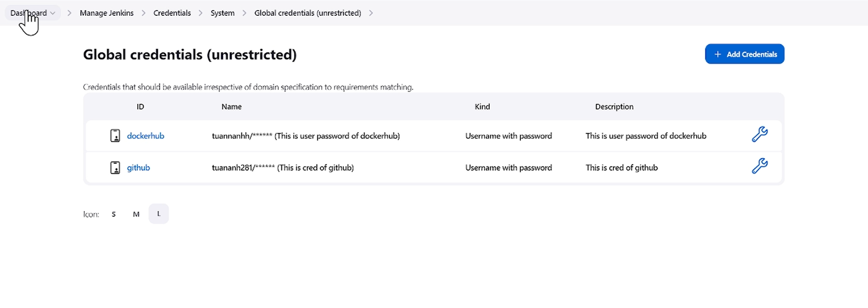Navigate to Credentials breadcrumb
The width and height of the screenshot is (868, 308).
point(172,13)
